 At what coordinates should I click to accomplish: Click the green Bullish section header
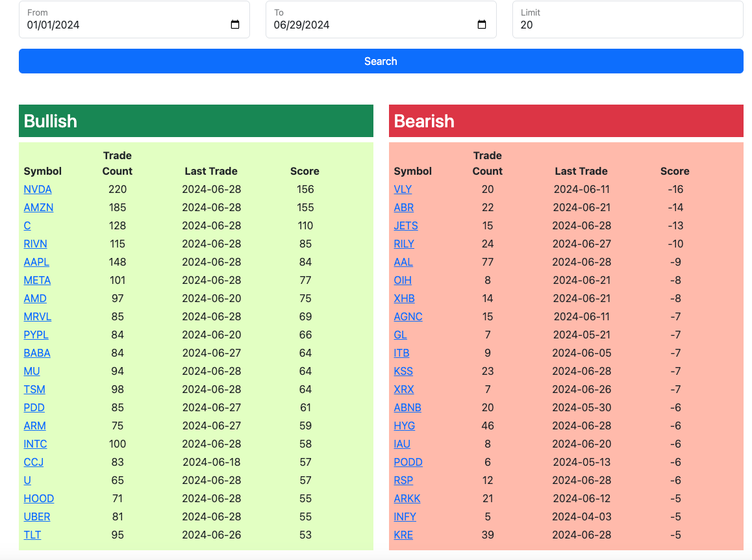196,121
